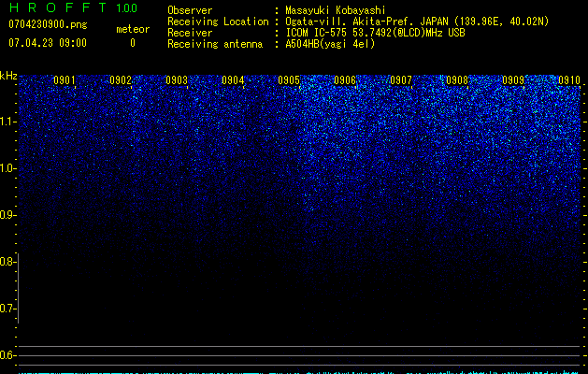Select receiver text ICOM IC-575 53.7492 MHz

pos(376,33)
